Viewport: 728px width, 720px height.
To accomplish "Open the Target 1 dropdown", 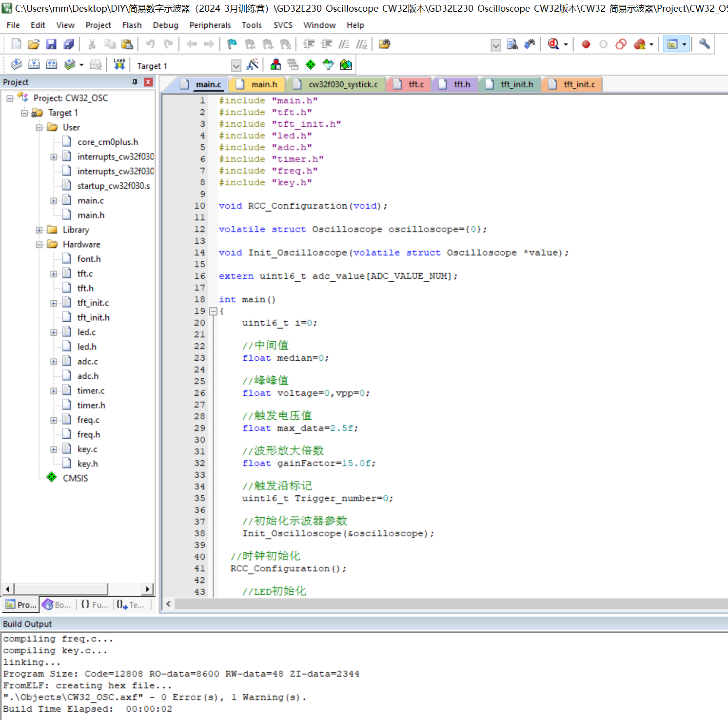I will point(236,65).
